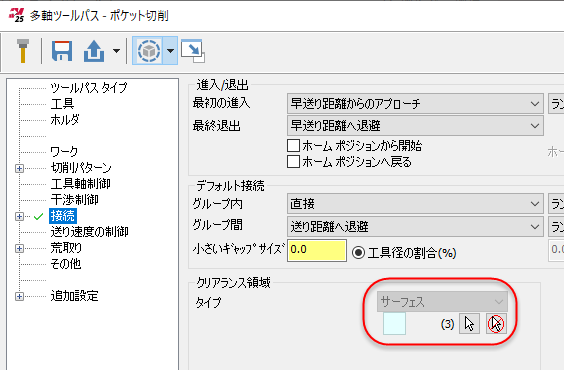
Task: Select 工具軸制御 in the tree
Action: coord(80,184)
